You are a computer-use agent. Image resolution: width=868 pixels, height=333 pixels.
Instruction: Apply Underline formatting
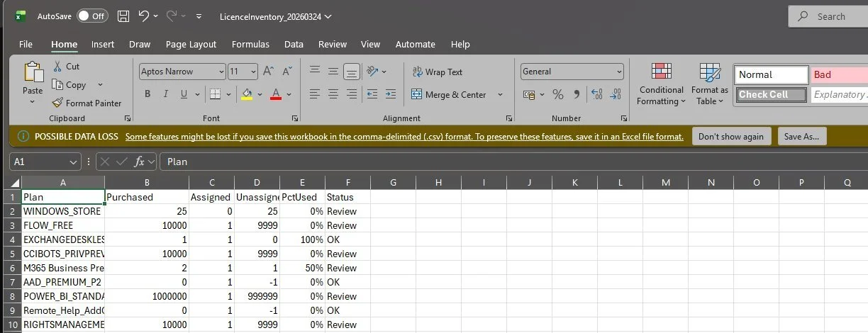pyautogui.click(x=184, y=94)
